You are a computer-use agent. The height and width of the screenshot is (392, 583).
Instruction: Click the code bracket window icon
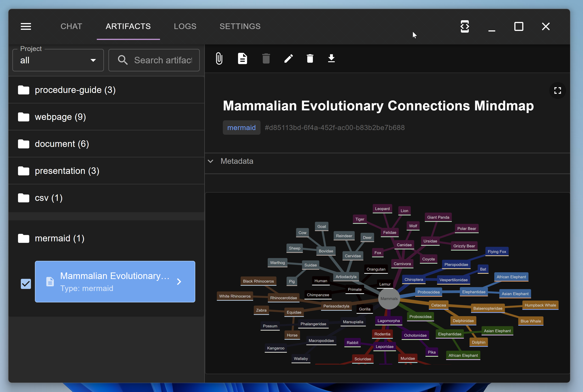pos(465,26)
